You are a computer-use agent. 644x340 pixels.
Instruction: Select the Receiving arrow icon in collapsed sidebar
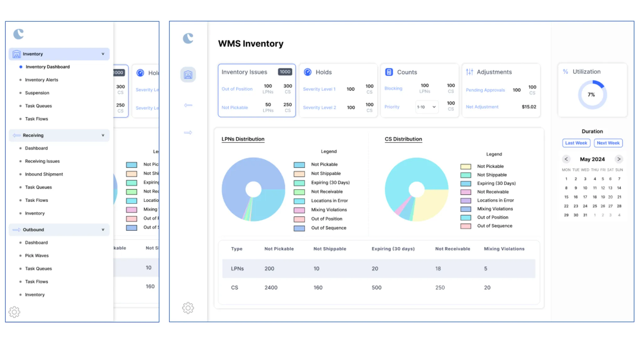pyautogui.click(x=188, y=105)
